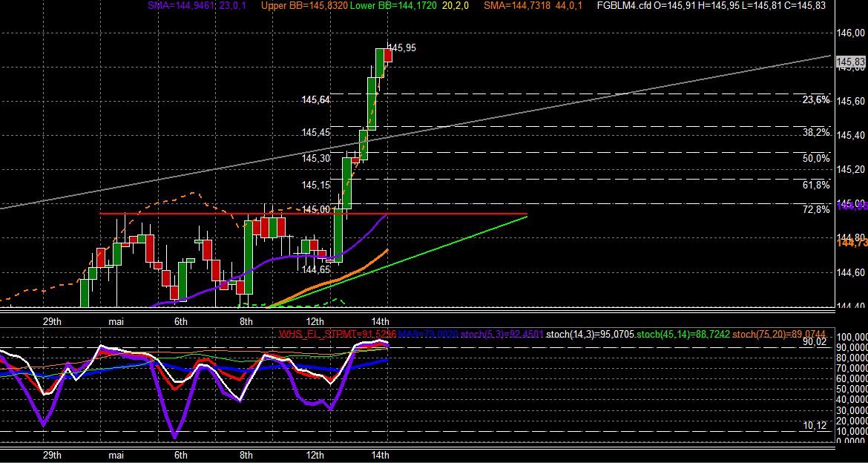This screenshot has width=868, height=463.
Task: Click the 145,83 current price box
Action: tap(851, 62)
